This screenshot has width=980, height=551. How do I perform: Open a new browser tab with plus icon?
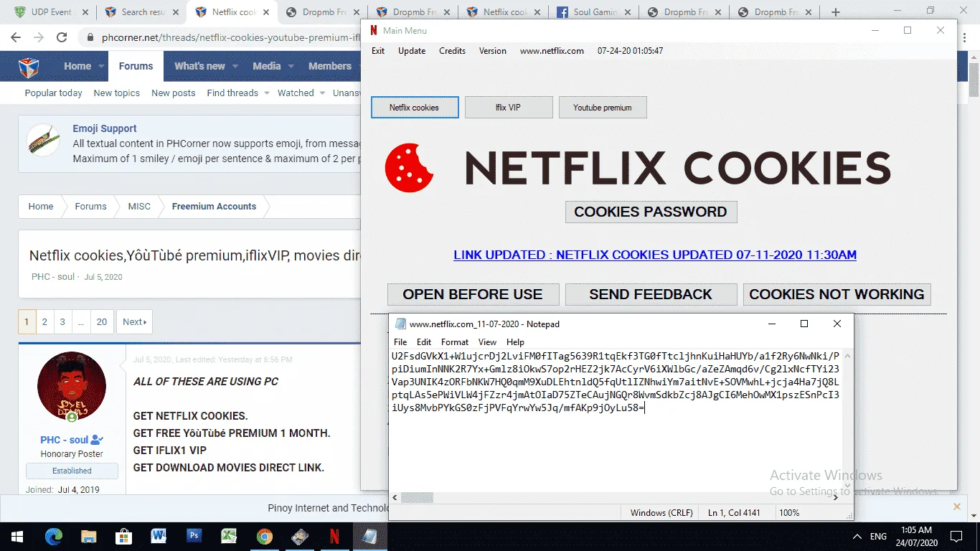pyautogui.click(x=835, y=12)
